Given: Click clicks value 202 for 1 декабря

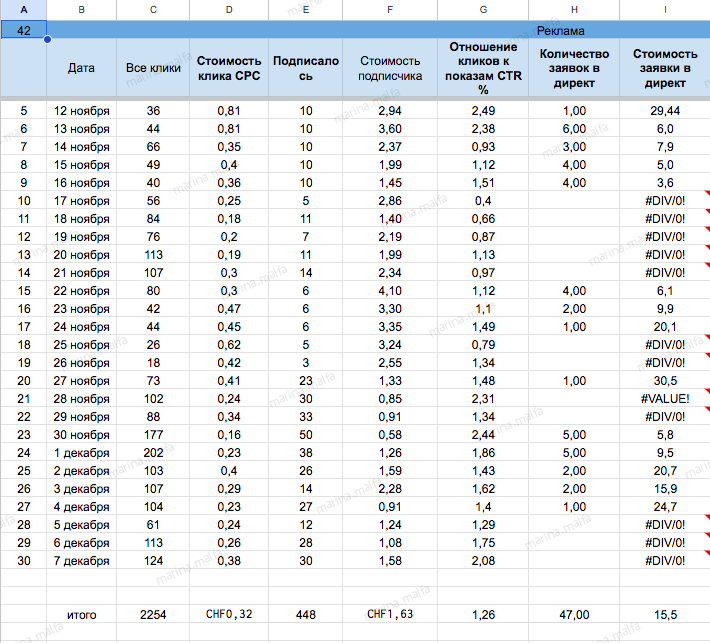Looking at the screenshot, I should click(x=153, y=453).
